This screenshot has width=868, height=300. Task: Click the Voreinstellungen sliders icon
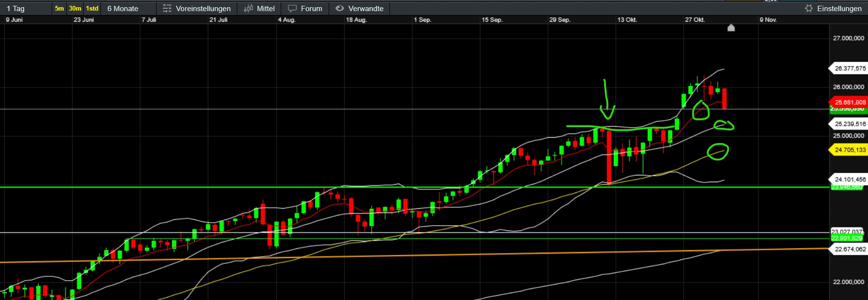pos(167,8)
